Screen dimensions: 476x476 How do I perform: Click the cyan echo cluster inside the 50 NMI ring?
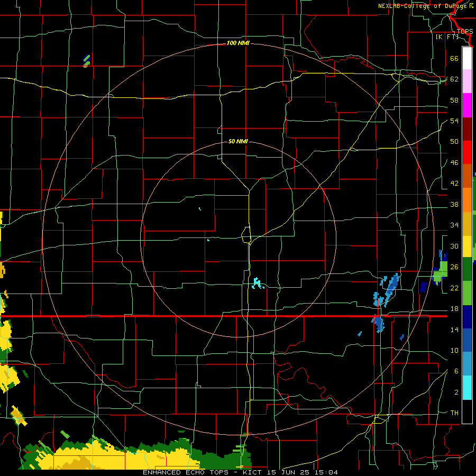click(x=258, y=283)
